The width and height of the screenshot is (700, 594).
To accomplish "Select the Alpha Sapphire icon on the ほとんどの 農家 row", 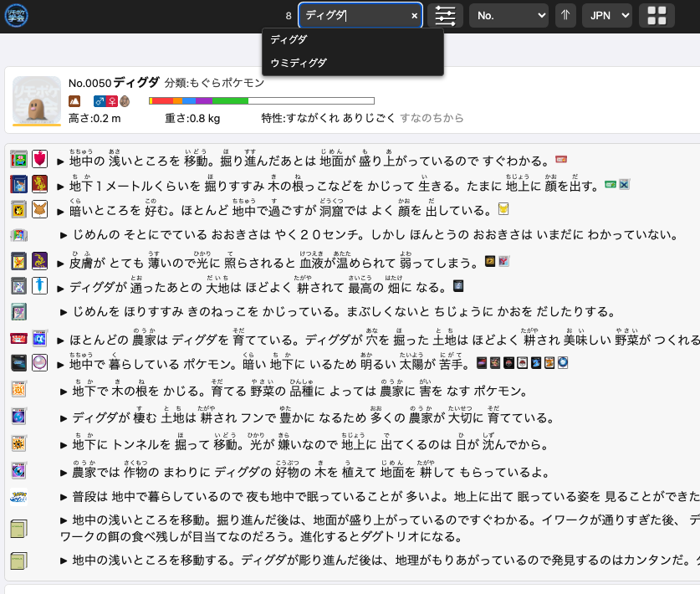I will pos(40,339).
